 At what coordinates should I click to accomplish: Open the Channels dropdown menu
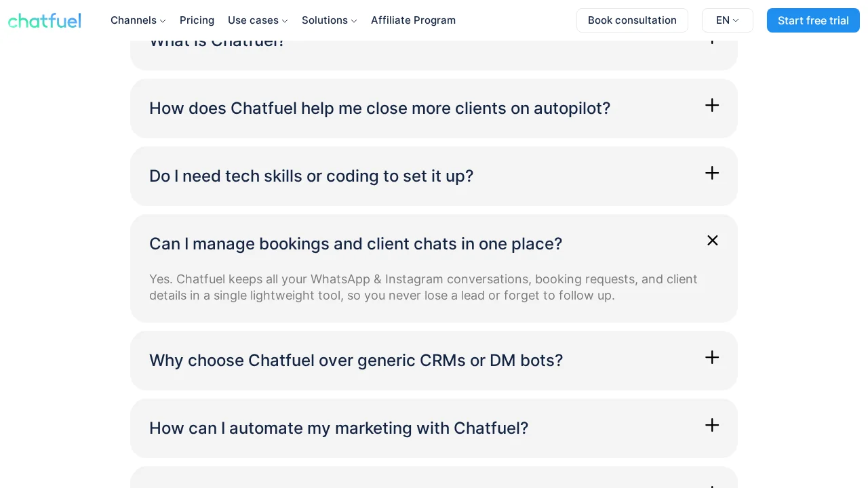138,20
